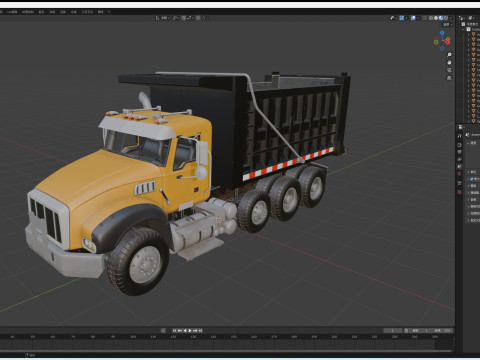The height and width of the screenshot is (360, 480).
Task: Toggle preview range clock icon in timeline
Action: (x=406, y=331)
